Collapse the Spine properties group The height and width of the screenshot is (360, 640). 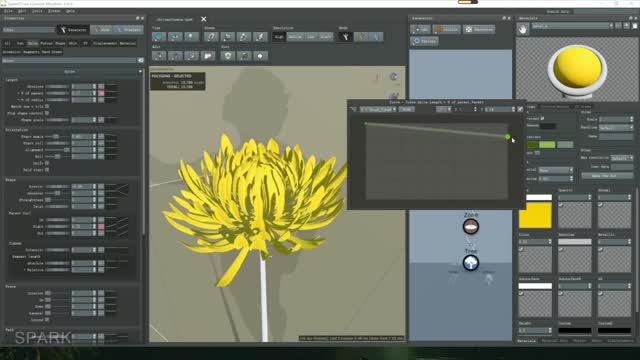140,71
